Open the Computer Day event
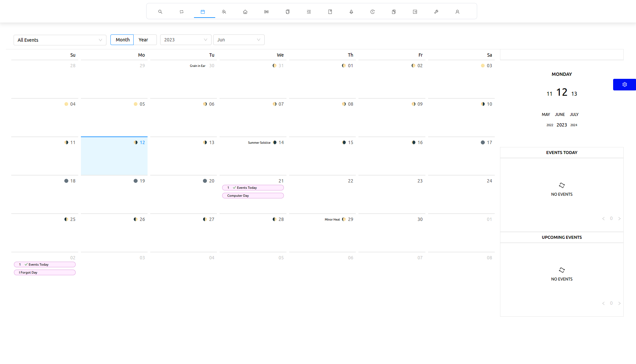This screenshot has width=636, height=364. [253, 196]
